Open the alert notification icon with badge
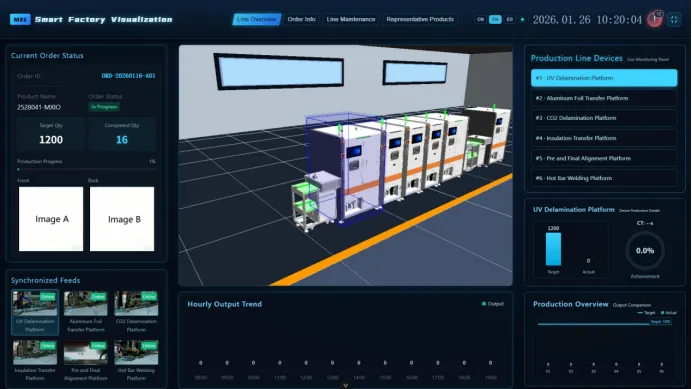The image size is (692, 389). 654,19
